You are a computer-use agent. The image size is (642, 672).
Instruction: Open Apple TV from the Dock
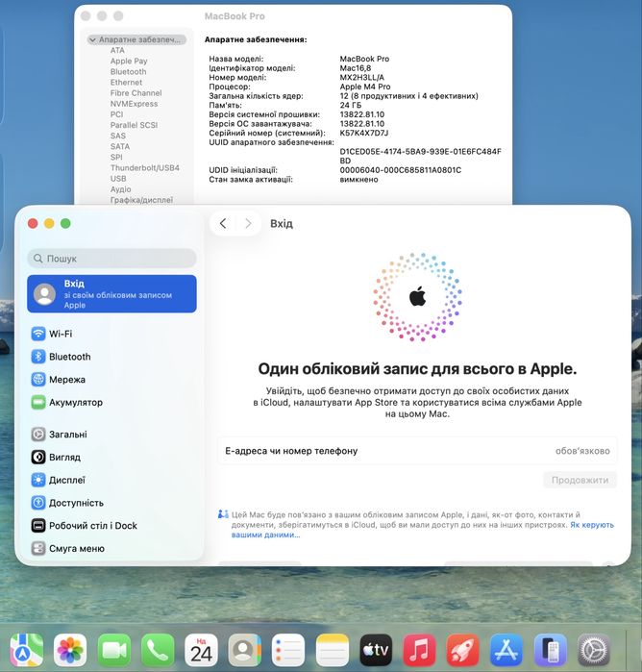[x=377, y=650]
